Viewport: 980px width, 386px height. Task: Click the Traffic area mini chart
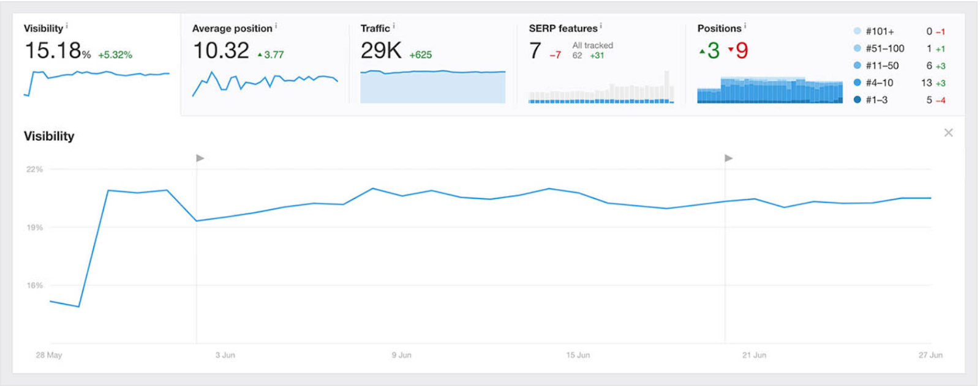[433, 86]
